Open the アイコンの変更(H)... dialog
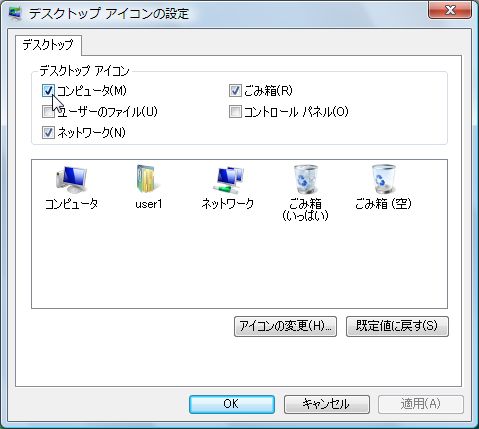 tap(285, 326)
